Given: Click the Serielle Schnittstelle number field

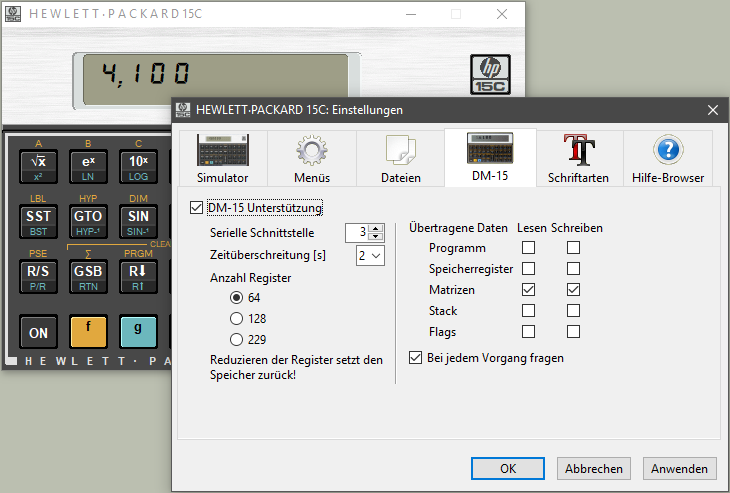Looking at the screenshot, I should (x=356, y=232).
